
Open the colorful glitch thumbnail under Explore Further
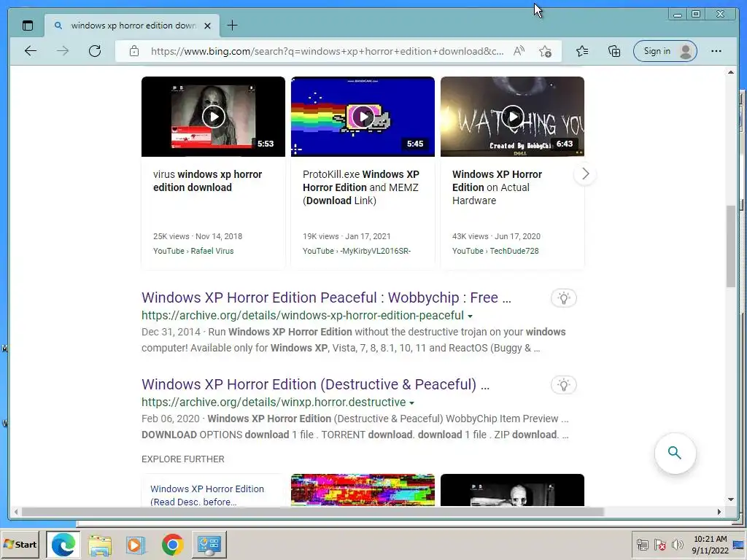[x=363, y=489]
